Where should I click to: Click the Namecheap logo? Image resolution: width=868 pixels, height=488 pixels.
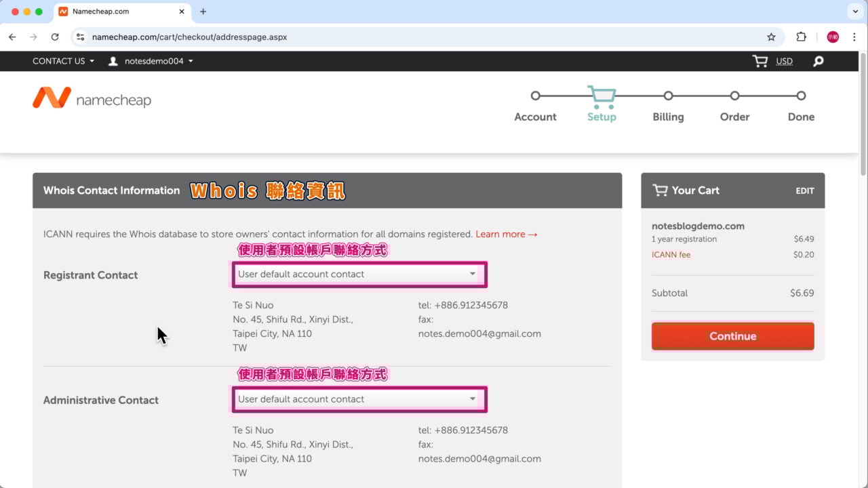click(x=91, y=98)
